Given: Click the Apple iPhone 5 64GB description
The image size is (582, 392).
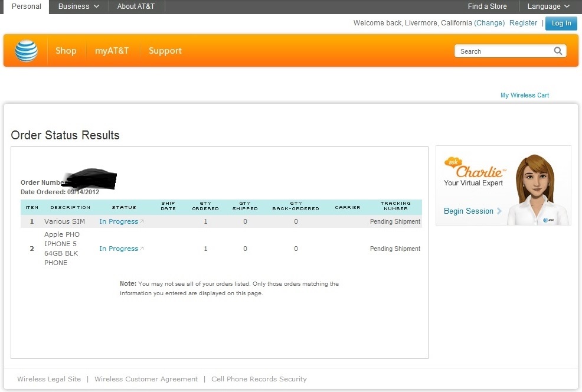Looking at the screenshot, I should pyautogui.click(x=61, y=249).
